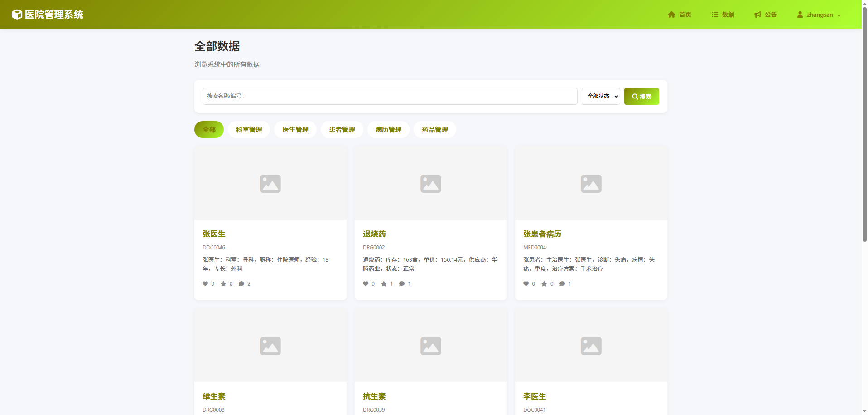Switch to the 患者管理 tab
Screen dimensions: 868x415
click(342, 130)
